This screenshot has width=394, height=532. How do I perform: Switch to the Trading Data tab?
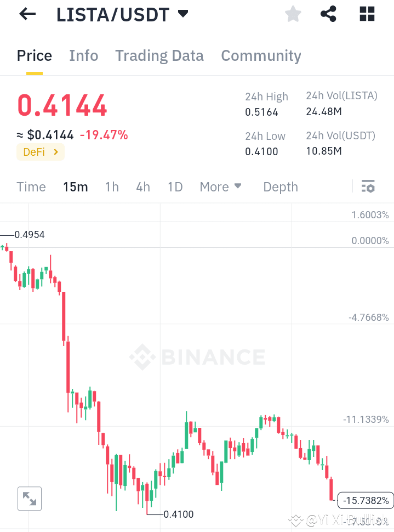(x=159, y=55)
